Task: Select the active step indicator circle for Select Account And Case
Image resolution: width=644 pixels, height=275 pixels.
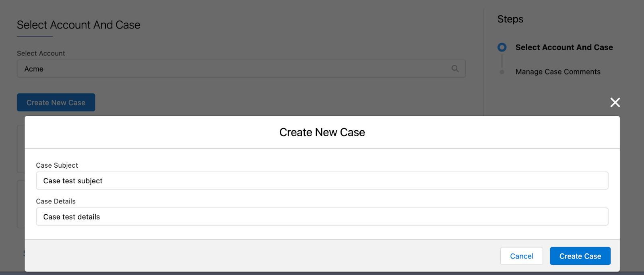Action: pos(502,47)
